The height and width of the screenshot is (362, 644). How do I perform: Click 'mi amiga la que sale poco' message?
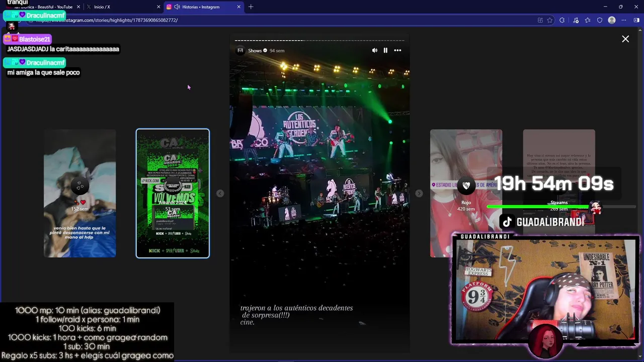pos(43,72)
